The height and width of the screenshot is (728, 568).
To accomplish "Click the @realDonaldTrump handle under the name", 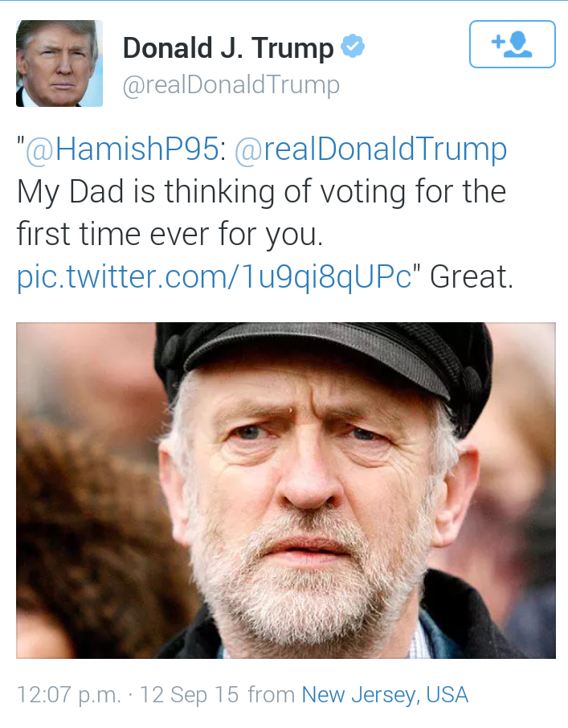I will 231,84.
